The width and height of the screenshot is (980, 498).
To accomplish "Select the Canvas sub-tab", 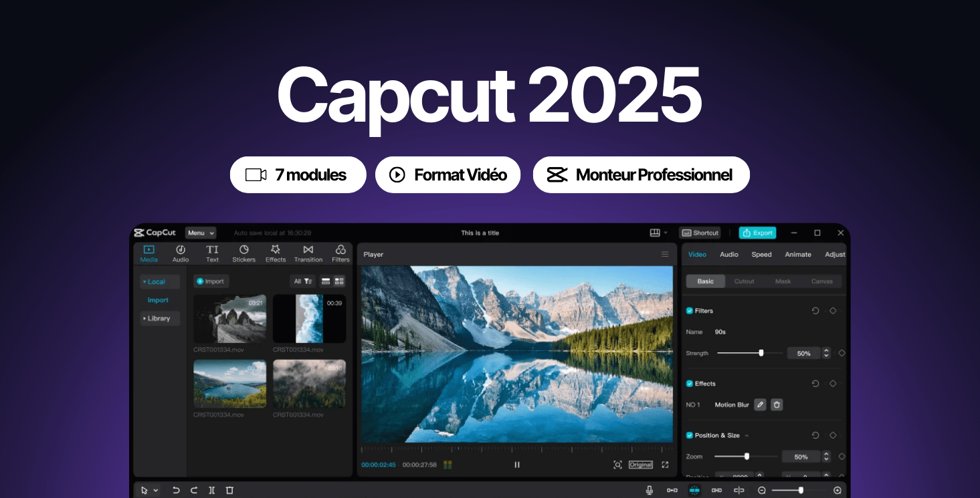I will pyautogui.click(x=822, y=281).
